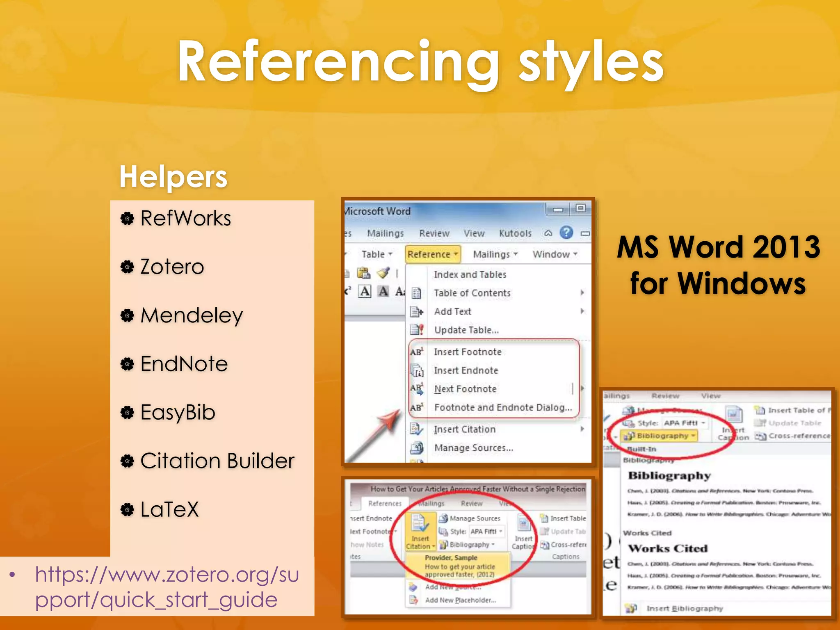Click the Citation Builder list item
Viewport: 840px width, 630px height.
tap(217, 461)
